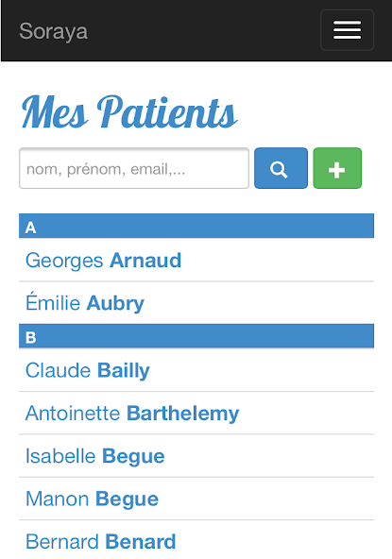Image resolution: width=392 pixels, height=559 pixels.
Task: Add a new patient with plus button
Action: click(337, 168)
